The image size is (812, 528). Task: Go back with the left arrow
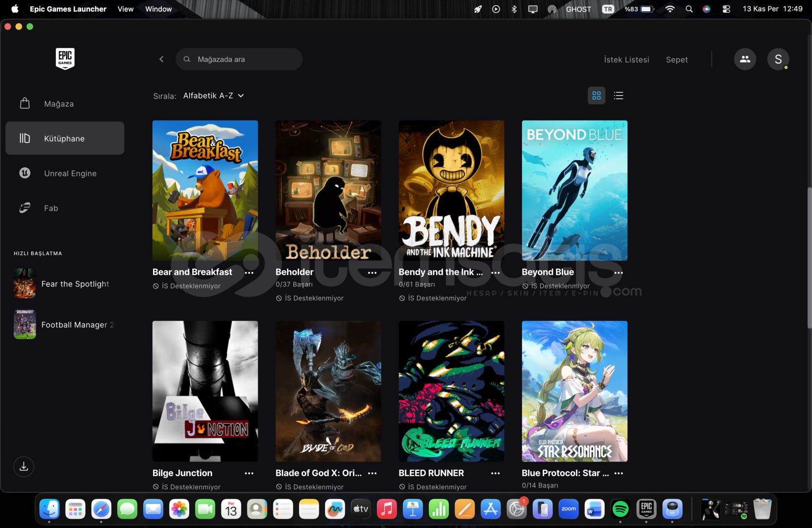point(161,59)
